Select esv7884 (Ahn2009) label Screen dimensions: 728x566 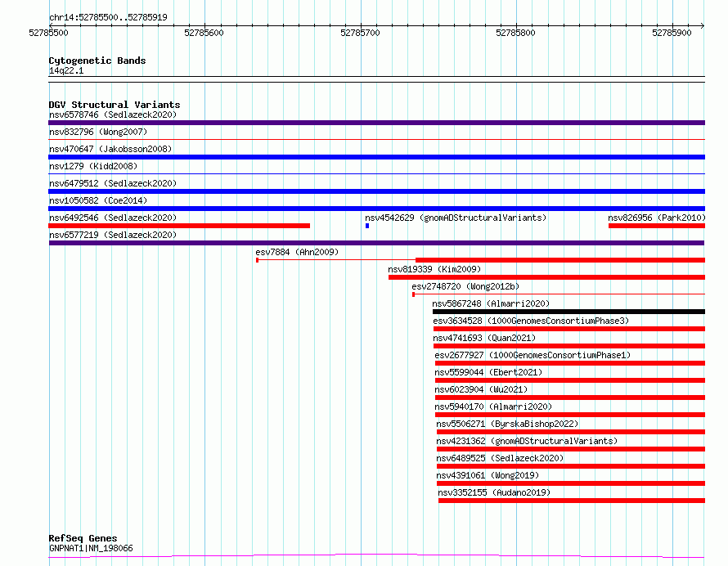297,252
